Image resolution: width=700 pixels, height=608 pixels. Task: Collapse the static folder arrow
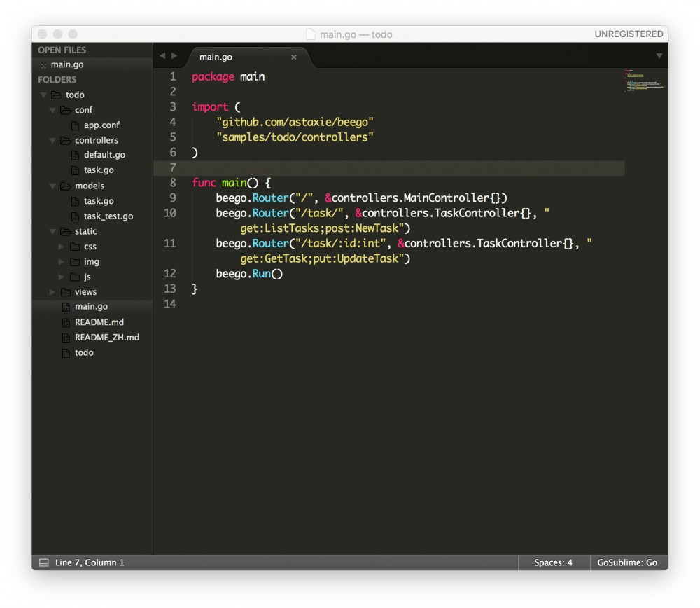point(52,231)
